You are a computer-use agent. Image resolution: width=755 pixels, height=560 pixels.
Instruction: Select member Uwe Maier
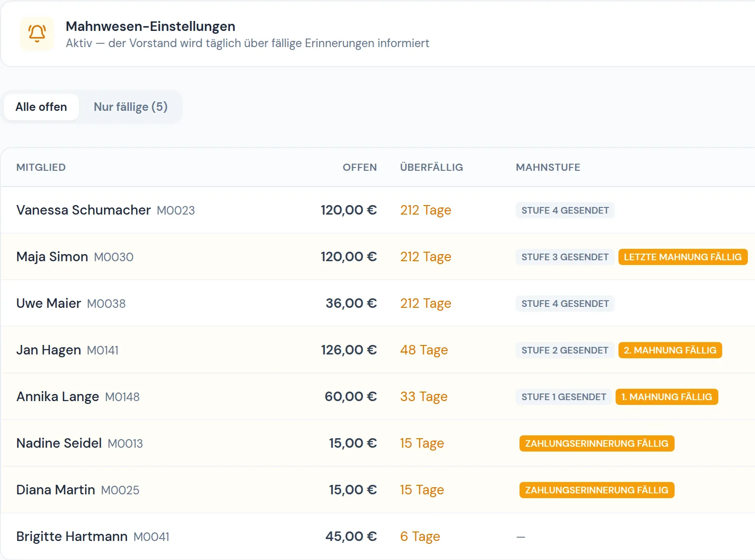coord(49,303)
